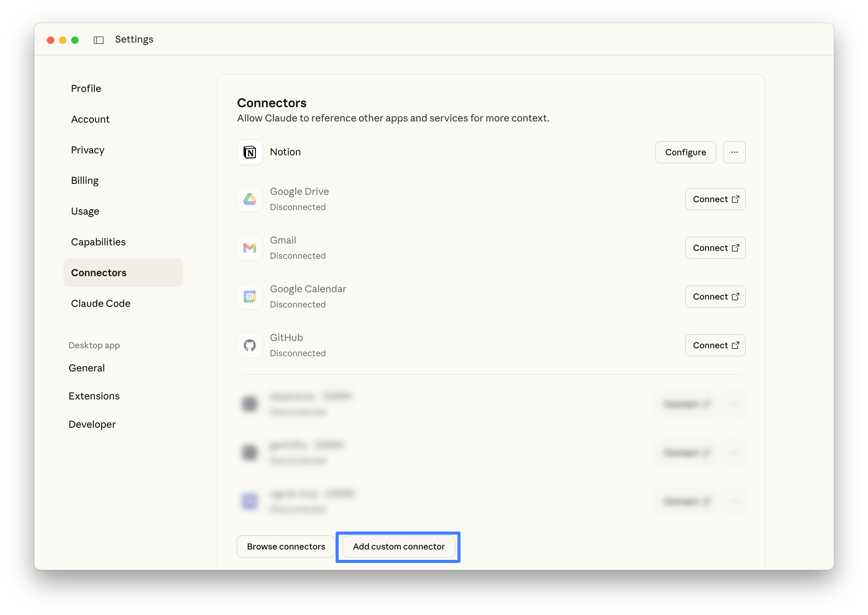Image resolution: width=868 pixels, height=615 pixels.
Task: Click the external-link icon on Google Drive's Connect button
Action: coord(736,199)
